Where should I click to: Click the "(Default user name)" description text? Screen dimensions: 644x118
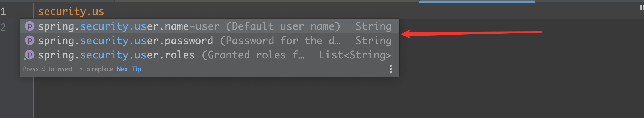tap(283, 26)
